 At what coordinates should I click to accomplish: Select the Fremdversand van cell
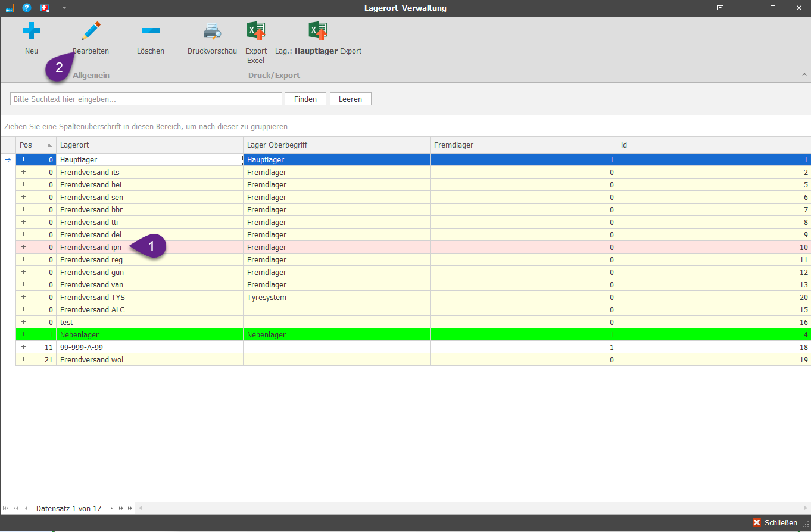tap(149, 284)
